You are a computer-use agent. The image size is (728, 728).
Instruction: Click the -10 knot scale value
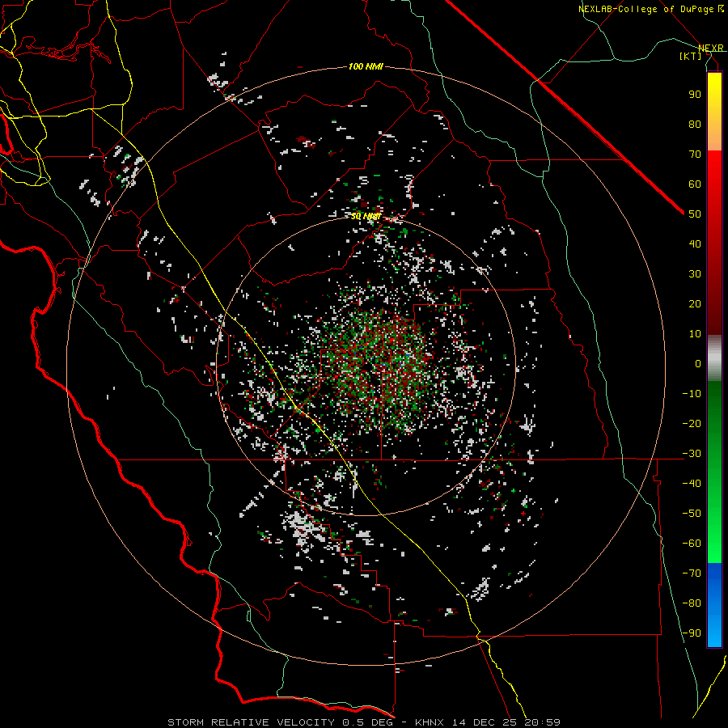pyautogui.click(x=692, y=394)
